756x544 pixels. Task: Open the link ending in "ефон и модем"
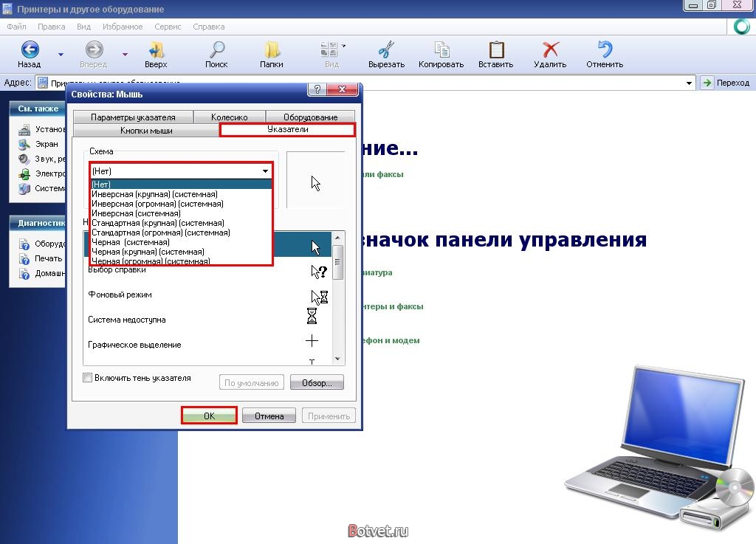tap(391, 341)
